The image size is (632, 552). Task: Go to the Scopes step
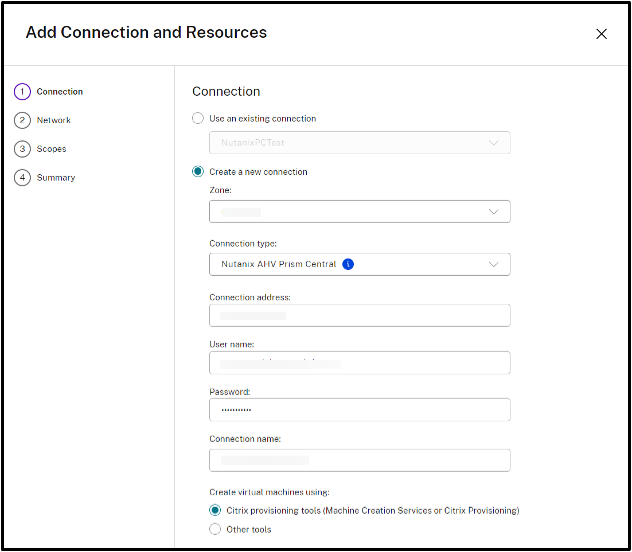click(51, 149)
